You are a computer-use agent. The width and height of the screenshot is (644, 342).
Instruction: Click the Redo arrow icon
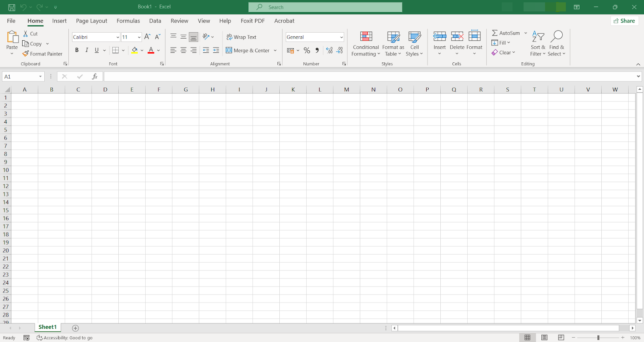coord(39,7)
